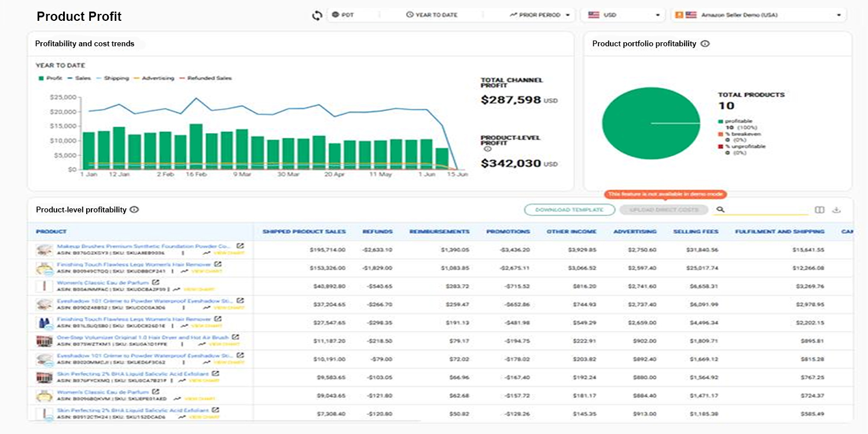The image size is (868, 434).
Task: Click the Selling Fees column header
Action: pos(696,231)
